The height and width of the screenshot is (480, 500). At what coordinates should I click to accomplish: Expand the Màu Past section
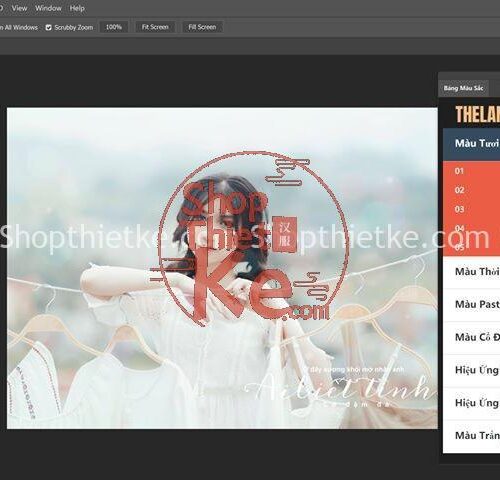click(472, 304)
